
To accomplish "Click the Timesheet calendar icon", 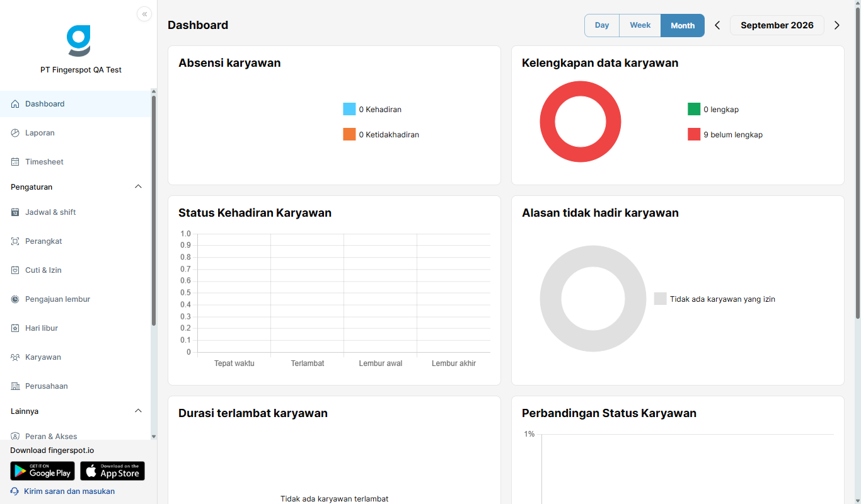I will pyautogui.click(x=15, y=162).
